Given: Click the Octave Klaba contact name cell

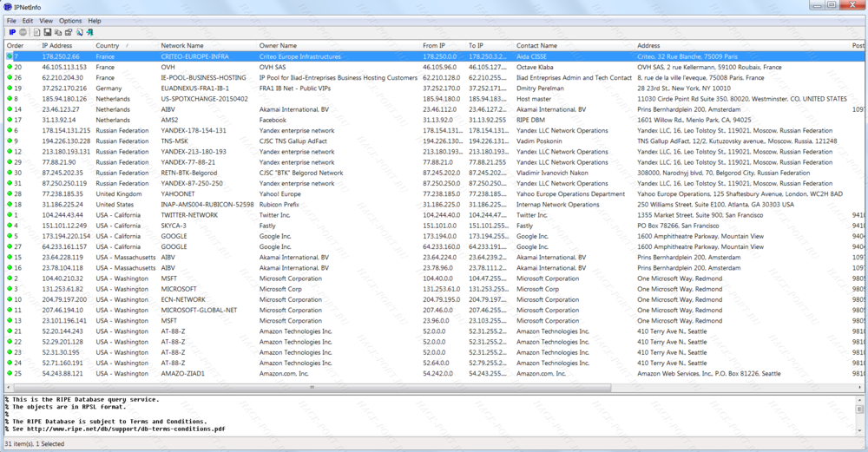Looking at the screenshot, I should point(535,67).
